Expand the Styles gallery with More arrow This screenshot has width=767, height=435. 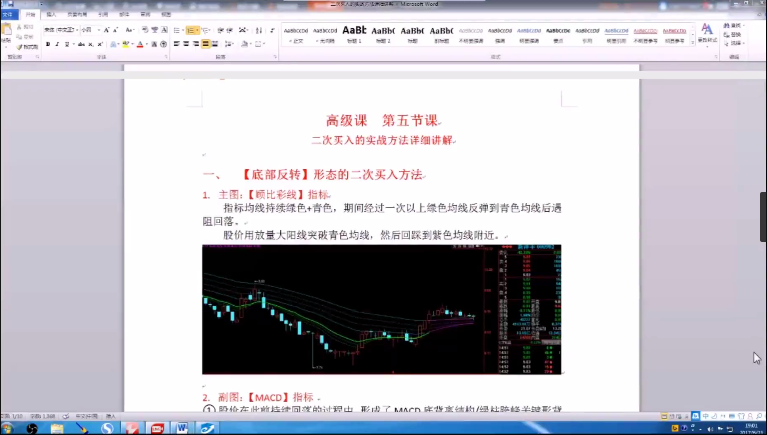693,44
